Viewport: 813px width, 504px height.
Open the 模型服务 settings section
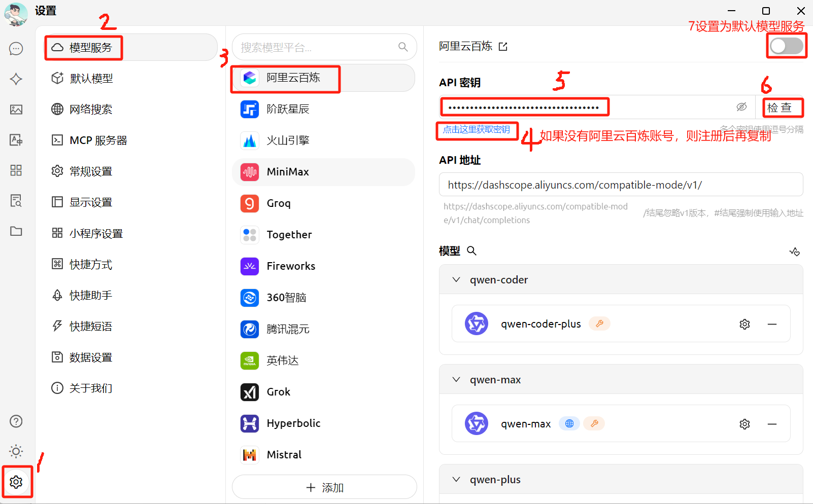pos(131,47)
